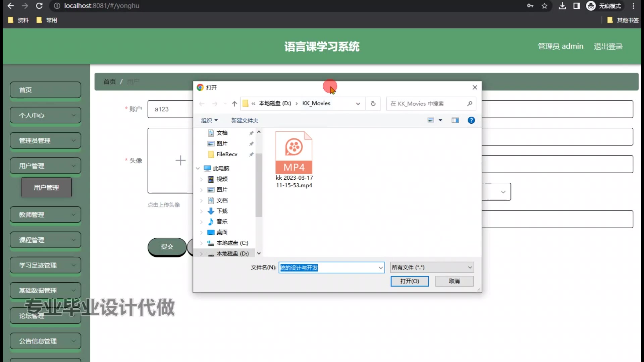Image resolution: width=644 pixels, height=362 pixels.
Task: Open the 组织 menu dropdown
Action: pyautogui.click(x=209, y=120)
